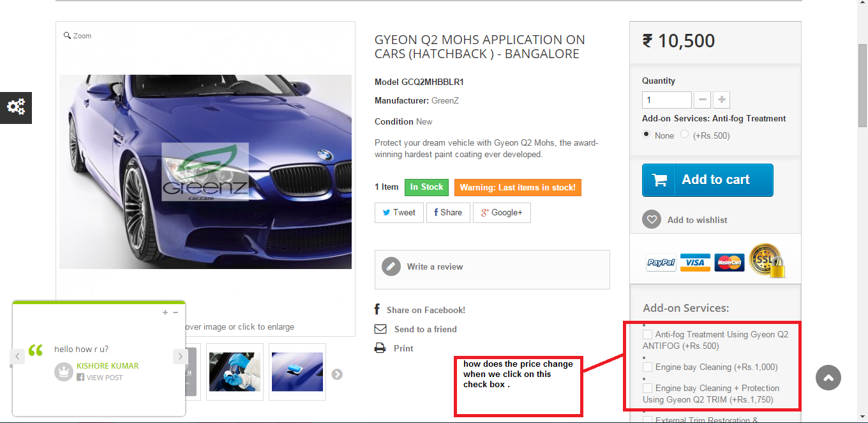Click the Zoom magnifier above product image
Screen dimensions: 868x423
pos(67,36)
